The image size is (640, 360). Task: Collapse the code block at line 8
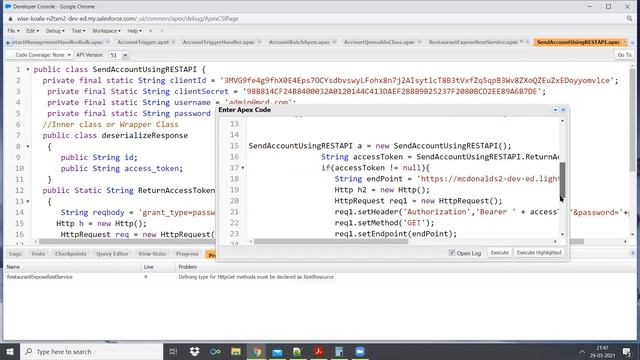(28, 146)
